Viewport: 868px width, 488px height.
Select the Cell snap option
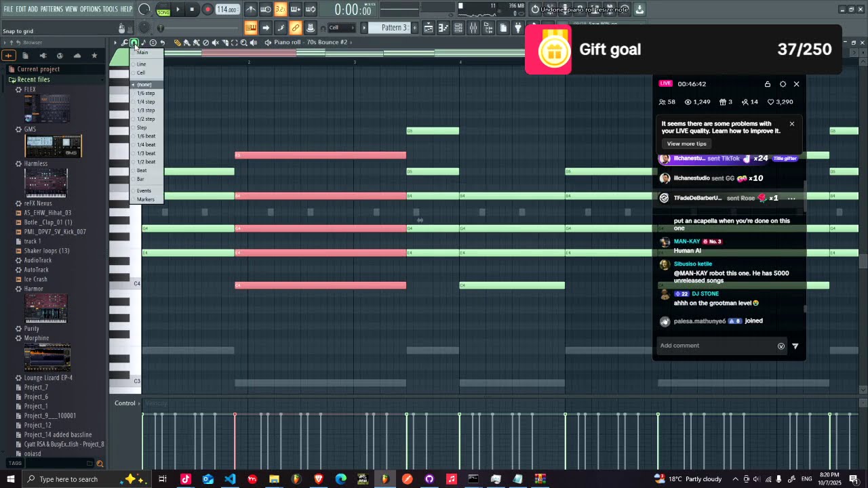click(146, 73)
